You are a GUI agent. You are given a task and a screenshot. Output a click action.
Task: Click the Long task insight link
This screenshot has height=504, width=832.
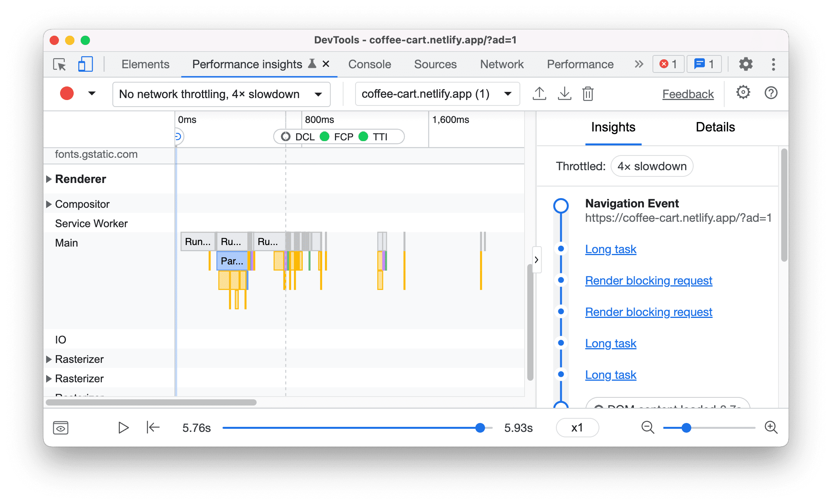point(611,249)
